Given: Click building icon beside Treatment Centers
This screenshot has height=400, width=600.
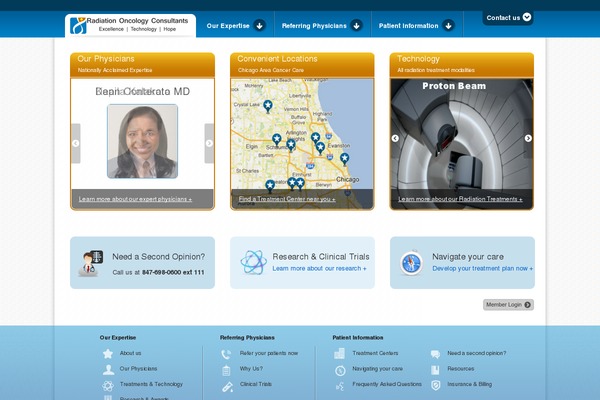Looking at the screenshot, I should (x=339, y=354).
